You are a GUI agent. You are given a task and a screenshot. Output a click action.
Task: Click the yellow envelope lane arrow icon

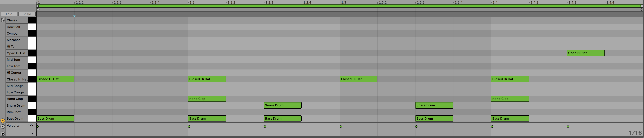(x=3, y=121)
